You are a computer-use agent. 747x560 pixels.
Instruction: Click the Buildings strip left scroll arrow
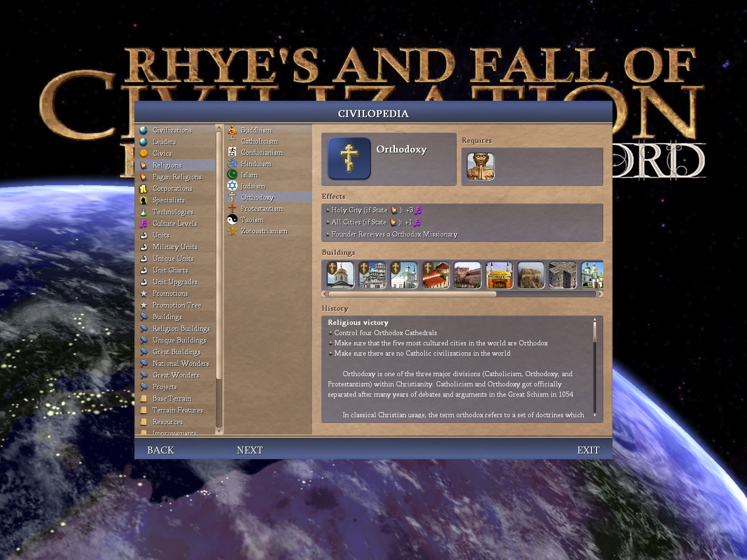coord(324,294)
